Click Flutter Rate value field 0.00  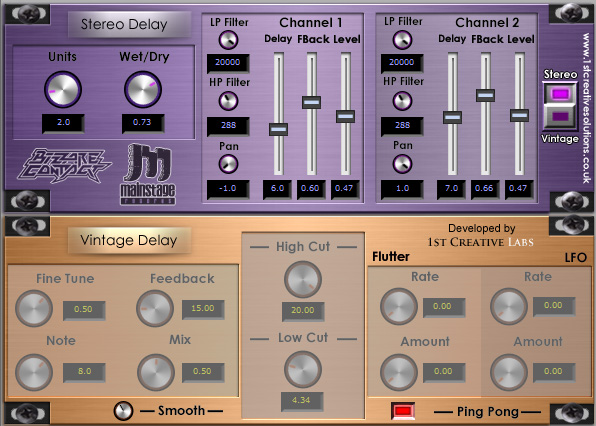coord(444,307)
